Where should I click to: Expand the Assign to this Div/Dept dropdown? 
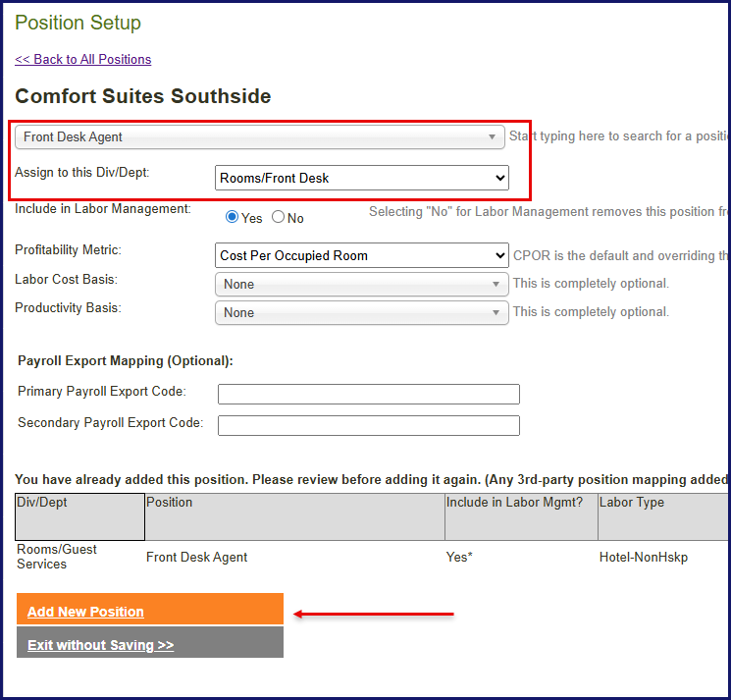pos(361,178)
